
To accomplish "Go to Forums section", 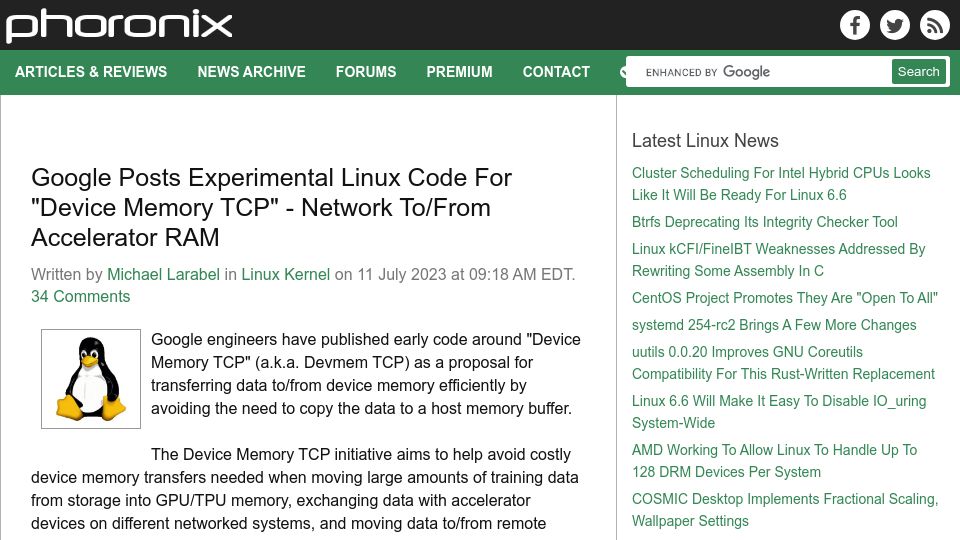I will point(366,72).
